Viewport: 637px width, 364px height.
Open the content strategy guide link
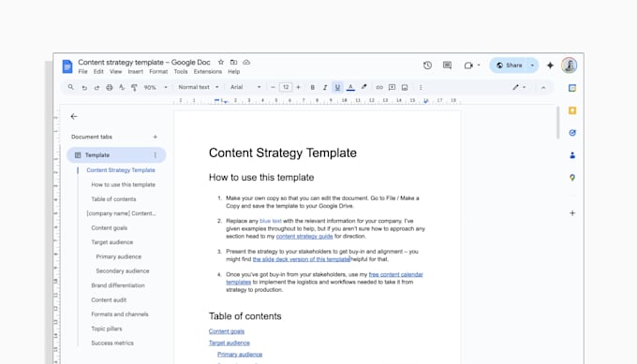click(304, 236)
